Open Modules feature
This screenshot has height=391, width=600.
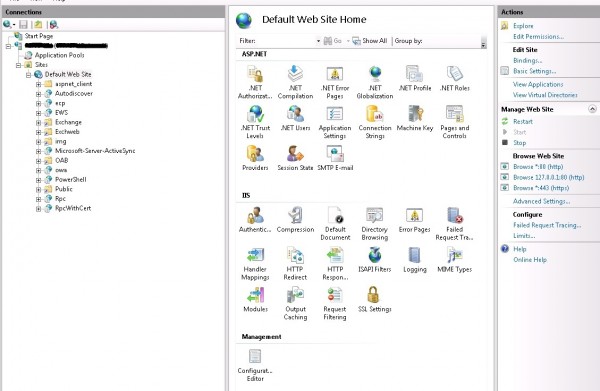tap(255, 299)
